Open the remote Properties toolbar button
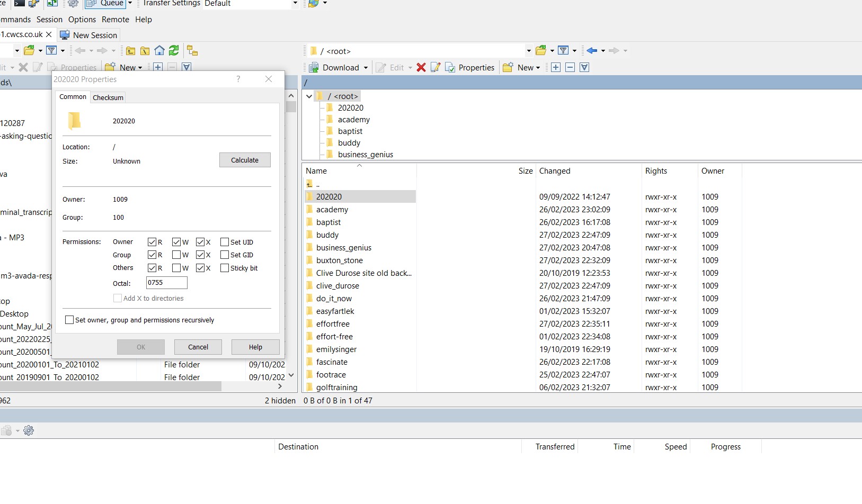The width and height of the screenshot is (862, 504). [470, 67]
